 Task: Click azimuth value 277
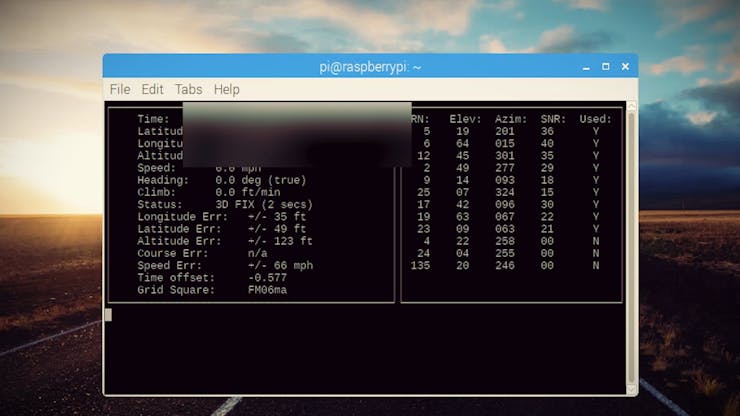coord(505,168)
